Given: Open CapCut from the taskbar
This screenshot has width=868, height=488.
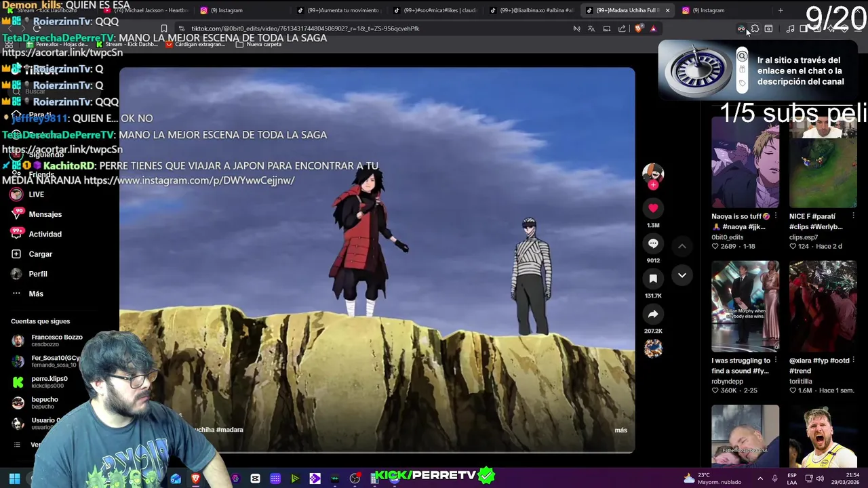Looking at the screenshot, I should coord(255,479).
